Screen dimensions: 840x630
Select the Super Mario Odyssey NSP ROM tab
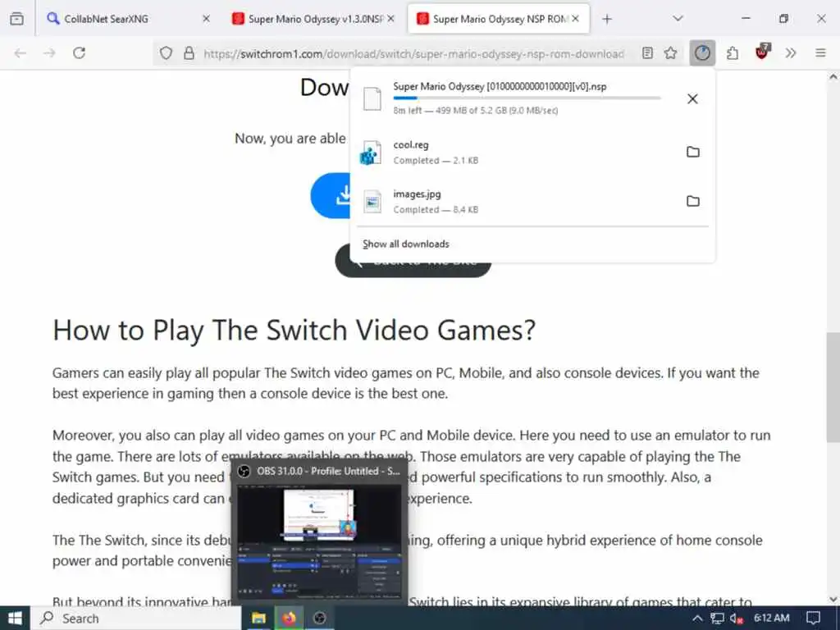(498, 19)
